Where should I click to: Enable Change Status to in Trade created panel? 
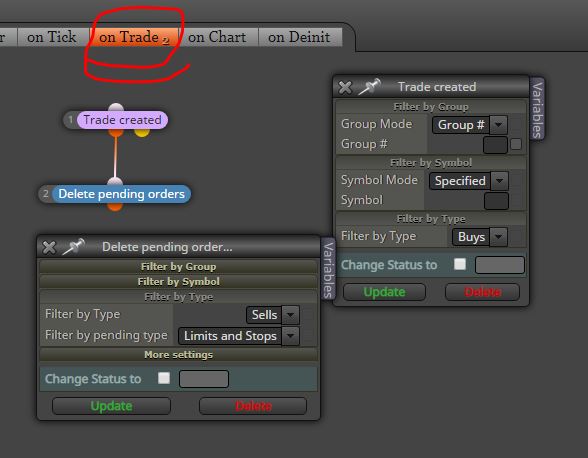point(460,264)
